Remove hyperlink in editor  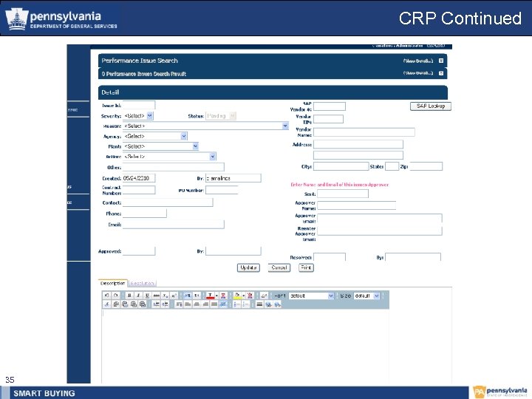point(277,304)
